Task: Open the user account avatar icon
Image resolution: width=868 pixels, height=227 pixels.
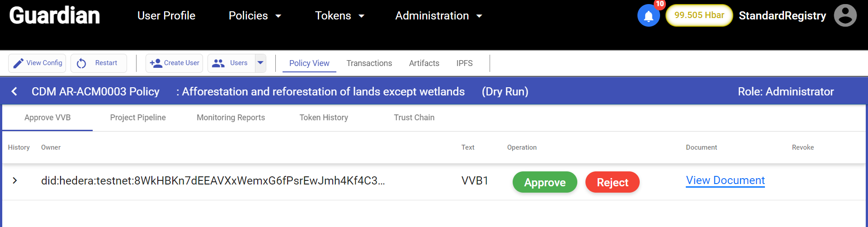Action: (845, 15)
